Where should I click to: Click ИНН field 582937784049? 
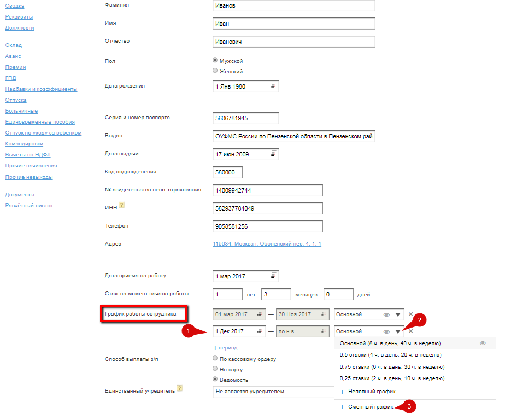click(x=268, y=208)
